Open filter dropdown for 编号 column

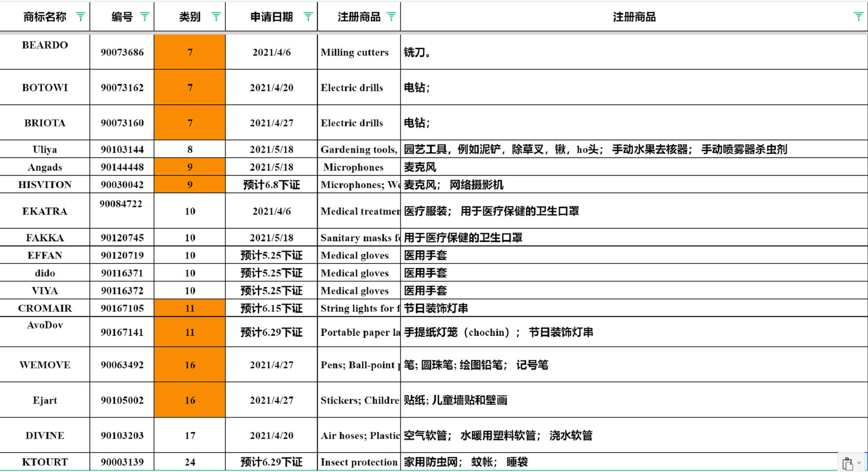click(x=145, y=17)
